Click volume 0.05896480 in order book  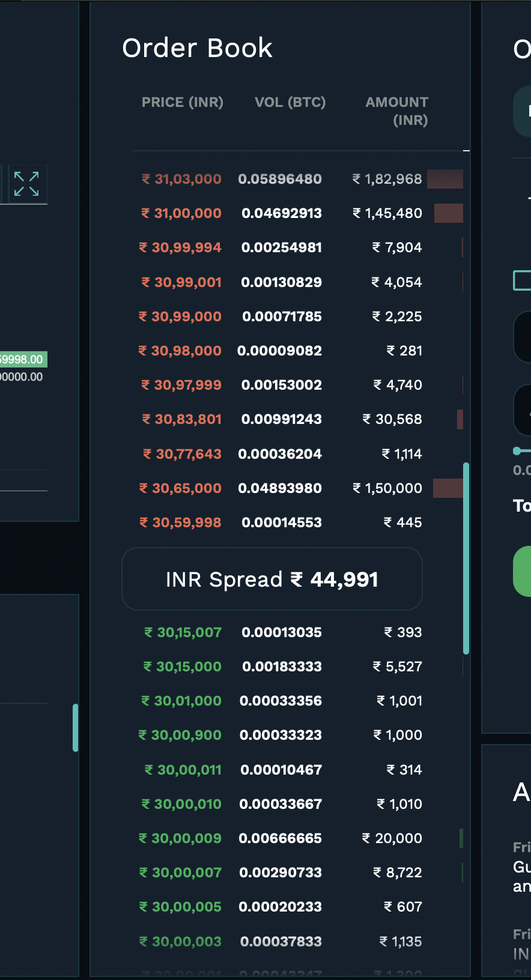[280, 179]
